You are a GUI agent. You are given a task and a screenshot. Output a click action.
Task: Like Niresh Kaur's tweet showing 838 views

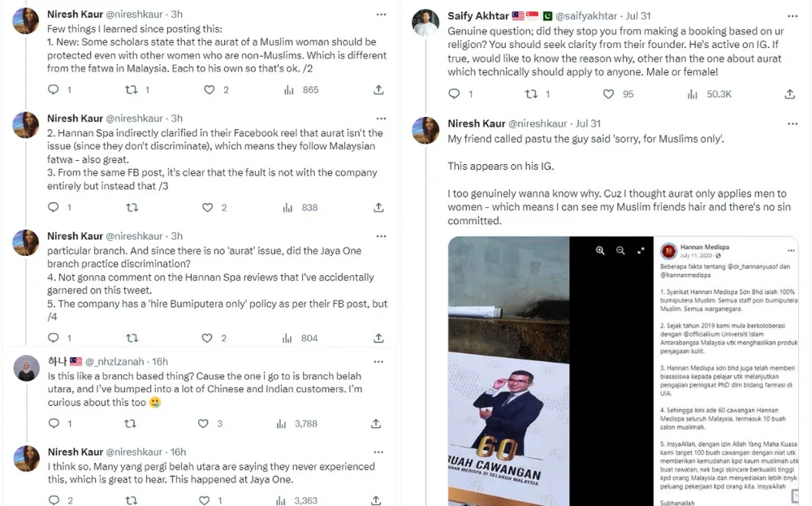[x=207, y=207]
